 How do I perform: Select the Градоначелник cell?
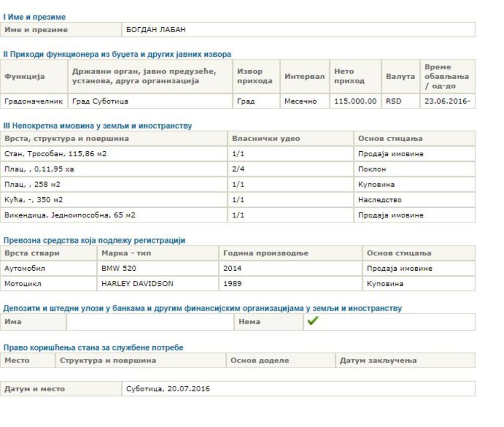(x=33, y=101)
